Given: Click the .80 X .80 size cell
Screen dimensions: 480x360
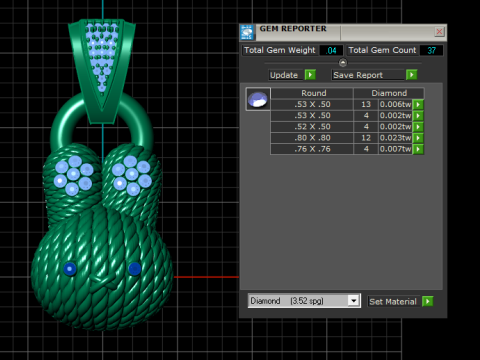Looking at the screenshot, I should [x=312, y=138].
